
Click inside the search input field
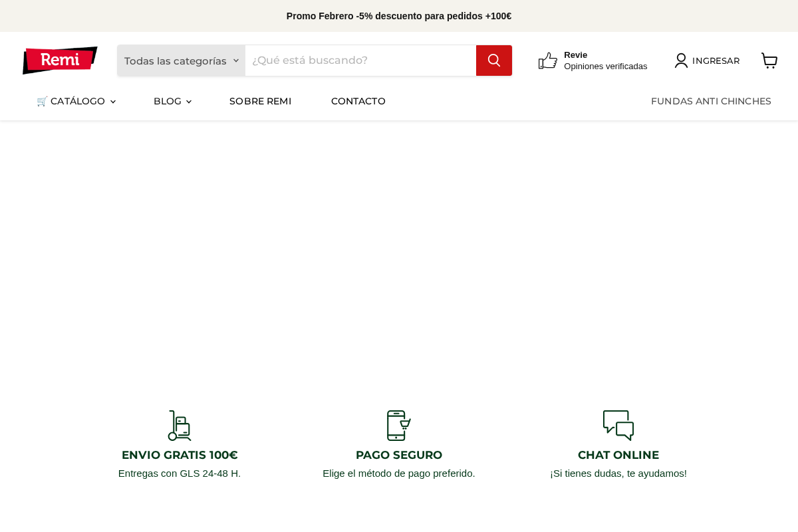[361, 61]
